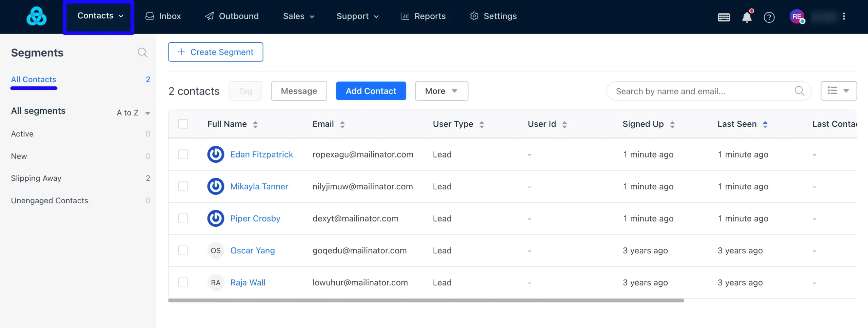Open Piper Crosby's contact link

pyautogui.click(x=255, y=219)
